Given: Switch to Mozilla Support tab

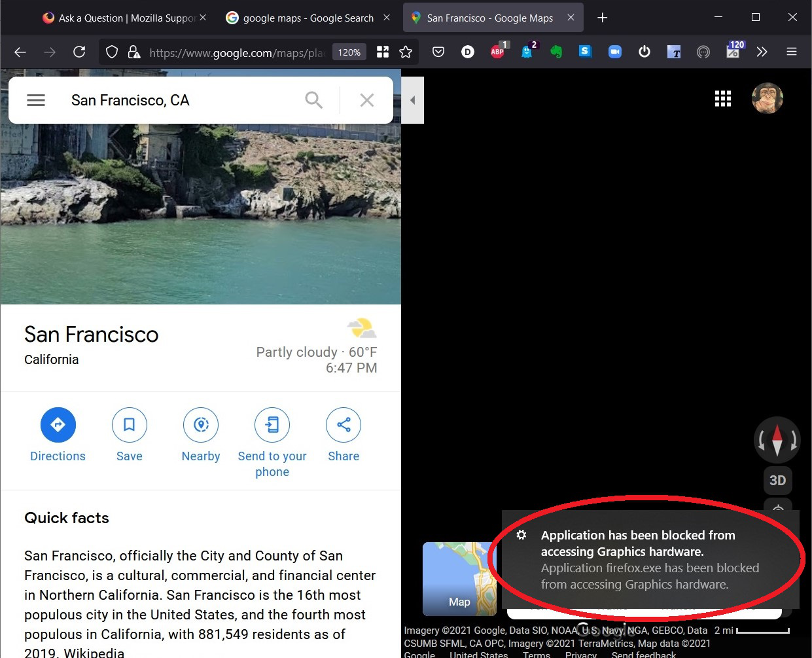Looking at the screenshot, I should click(x=124, y=18).
